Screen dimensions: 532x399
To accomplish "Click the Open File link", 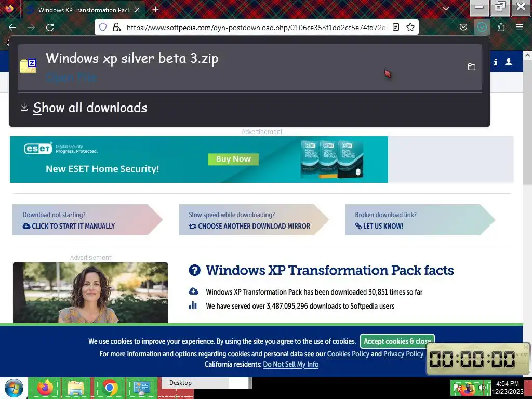I will pyautogui.click(x=72, y=78).
